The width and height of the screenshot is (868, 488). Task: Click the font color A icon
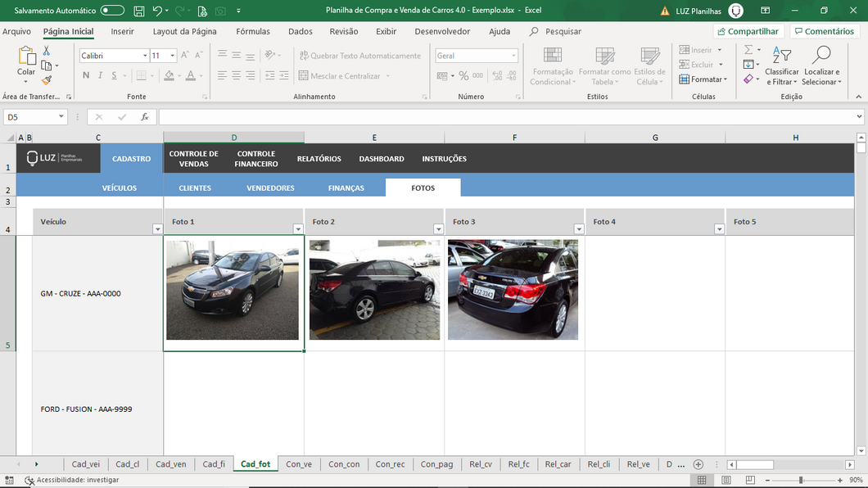(x=191, y=75)
